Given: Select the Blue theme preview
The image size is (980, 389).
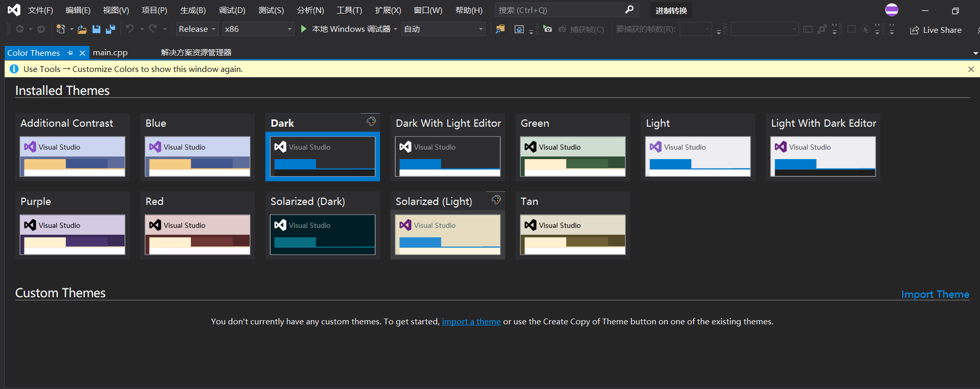Looking at the screenshot, I should point(198,156).
